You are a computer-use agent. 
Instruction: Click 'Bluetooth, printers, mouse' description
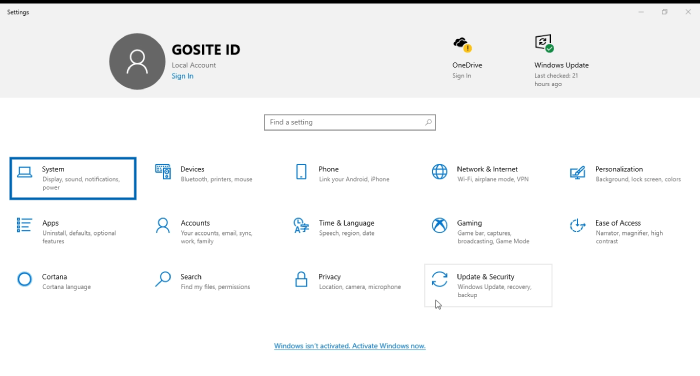pyautogui.click(x=217, y=180)
